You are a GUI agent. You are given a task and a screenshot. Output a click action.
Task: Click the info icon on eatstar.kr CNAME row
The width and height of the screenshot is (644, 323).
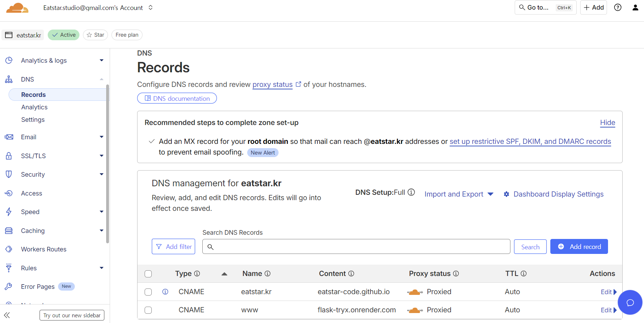pos(165,292)
